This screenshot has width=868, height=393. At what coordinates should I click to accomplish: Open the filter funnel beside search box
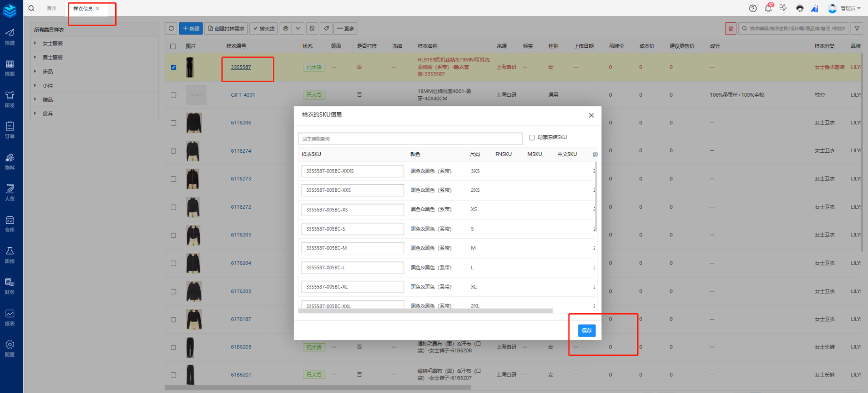857,29
